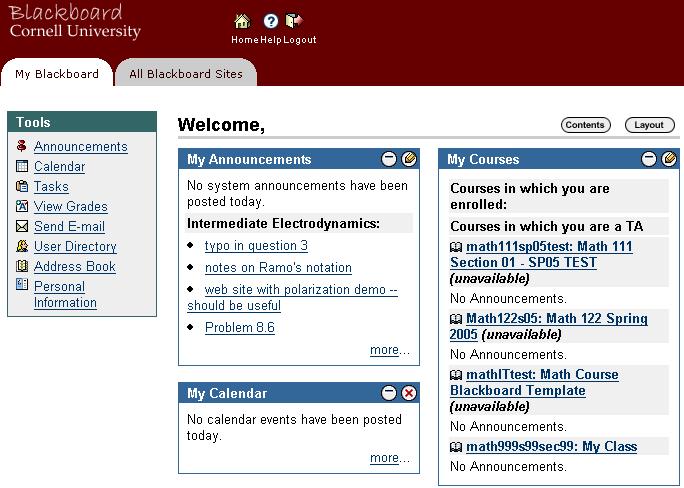The width and height of the screenshot is (684, 488).
Task: Open the Send E-mail link
Action: point(69,227)
